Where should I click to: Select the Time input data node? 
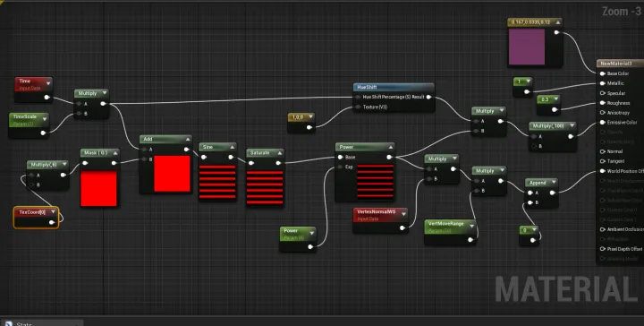tap(33, 90)
